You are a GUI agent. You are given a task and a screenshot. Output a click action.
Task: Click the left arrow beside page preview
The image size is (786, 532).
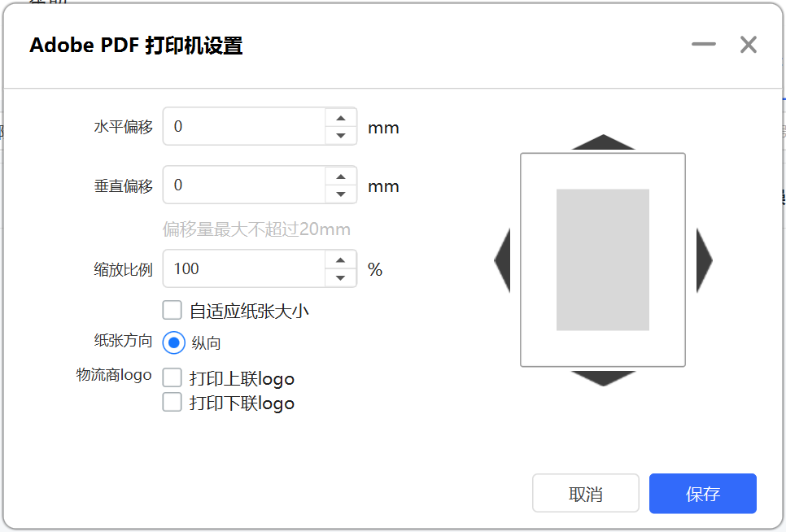tap(504, 260)
